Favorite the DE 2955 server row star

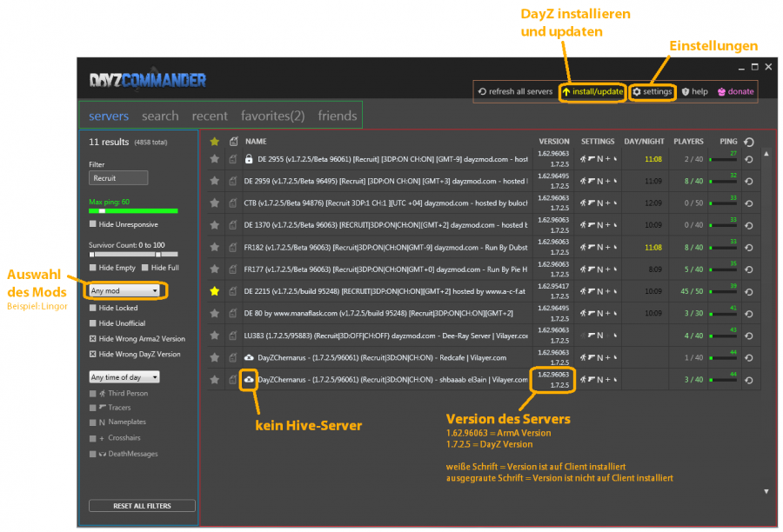click(x=215, y=159)
